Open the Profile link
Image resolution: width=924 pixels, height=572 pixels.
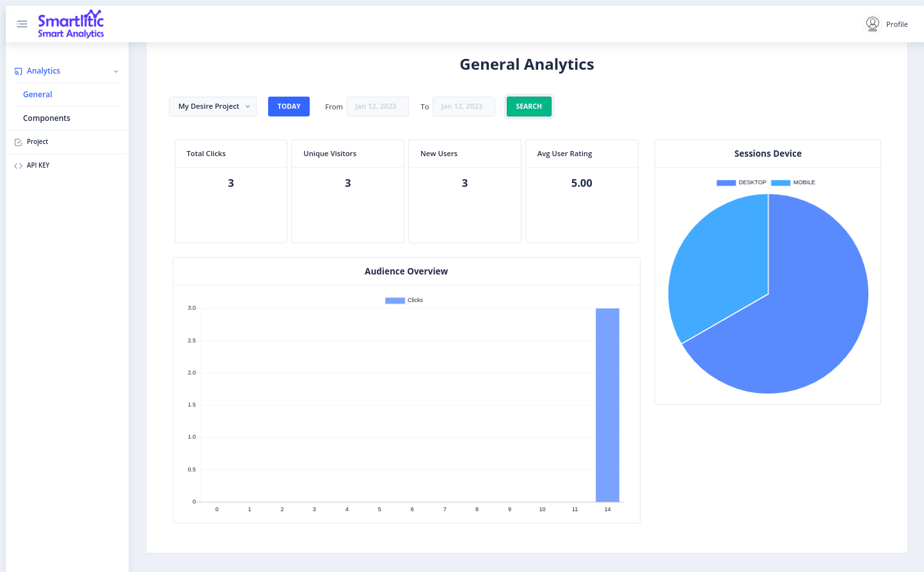(x=896, y=24)
